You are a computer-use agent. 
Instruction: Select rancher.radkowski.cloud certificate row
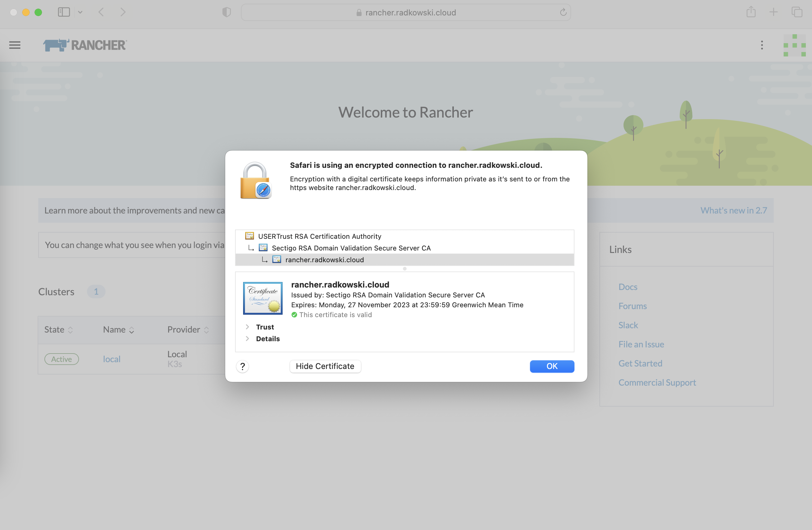click(405, 259)
